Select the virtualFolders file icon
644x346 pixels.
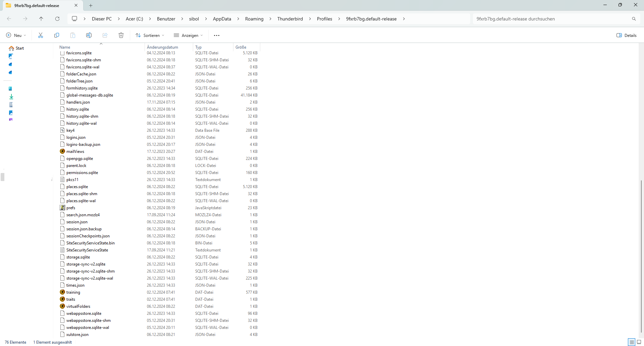tap(62, 306)
